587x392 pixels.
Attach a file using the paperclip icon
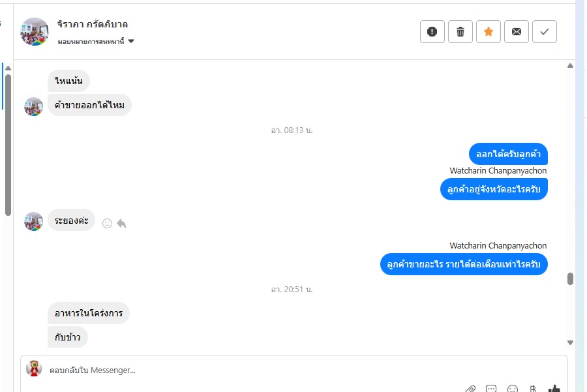tap(470, 389)
